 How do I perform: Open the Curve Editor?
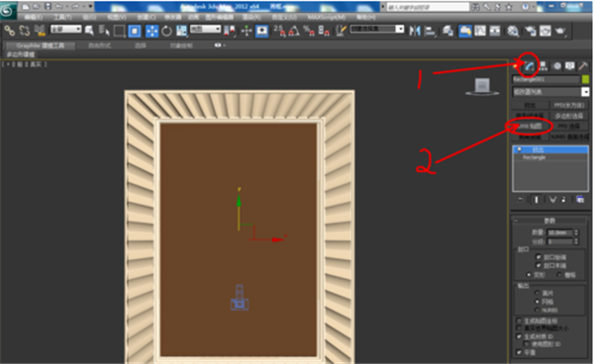point(480,31)
